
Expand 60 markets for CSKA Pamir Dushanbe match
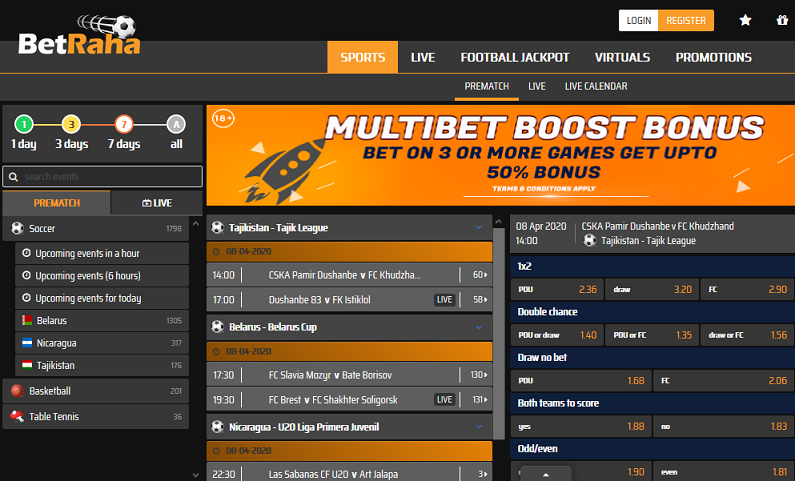480,275
